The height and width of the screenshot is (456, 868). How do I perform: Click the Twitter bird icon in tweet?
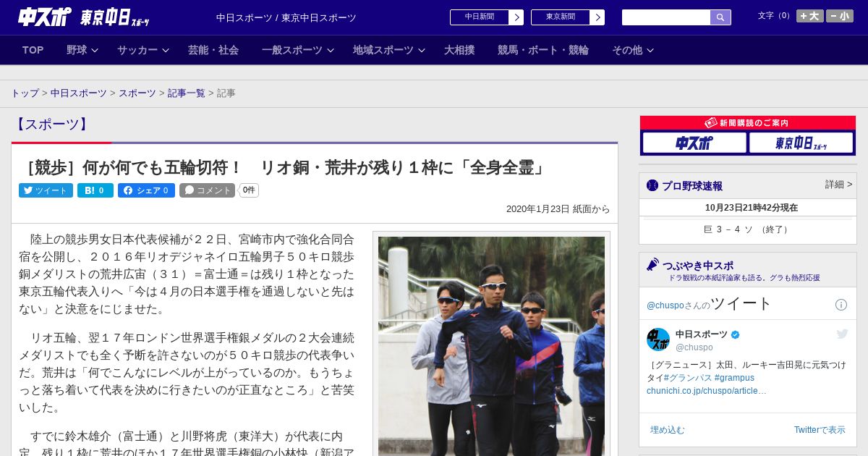click(x=842, y=334)
